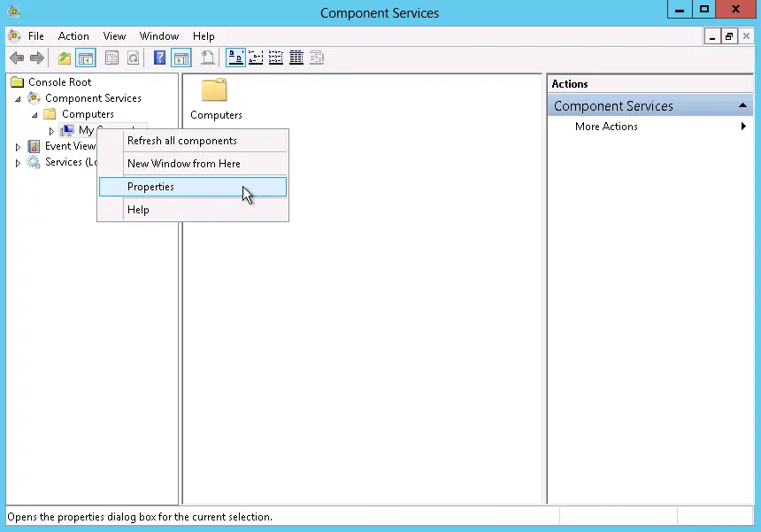Click the Up One Level toolbar icon

click(x=64, y=58)
